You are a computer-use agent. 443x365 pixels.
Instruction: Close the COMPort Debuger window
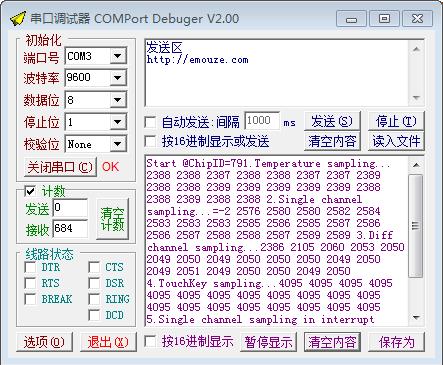tap(417, 19)
